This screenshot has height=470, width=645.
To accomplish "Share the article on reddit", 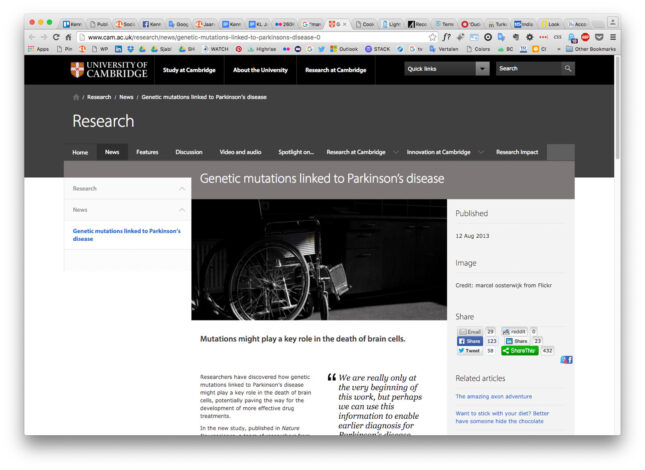I will pos(514,331).
